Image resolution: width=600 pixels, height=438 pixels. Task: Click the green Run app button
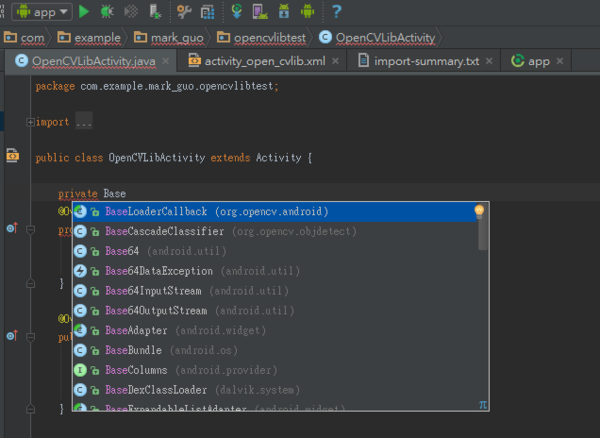click(85, 11)
